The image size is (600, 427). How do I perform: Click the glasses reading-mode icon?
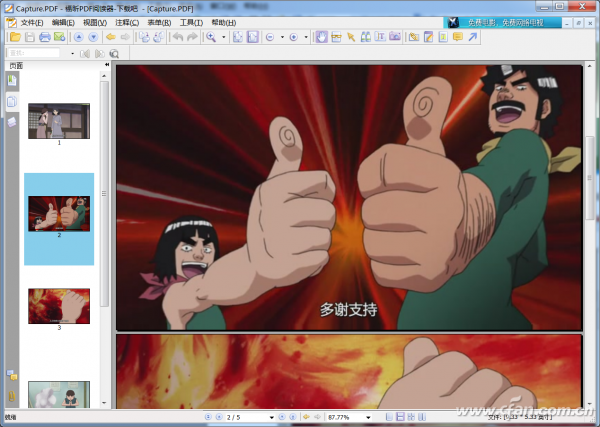point(336,37)
